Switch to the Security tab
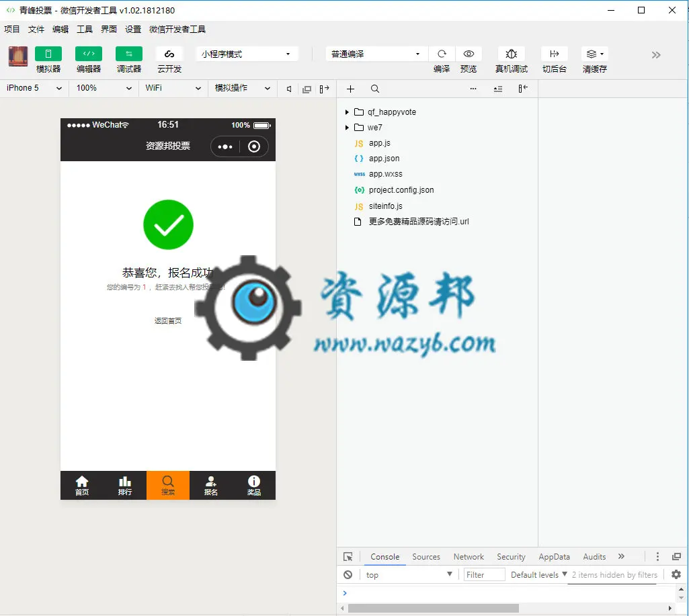The height and width of the screenshot is (616, 689). [x=511, y=557]
